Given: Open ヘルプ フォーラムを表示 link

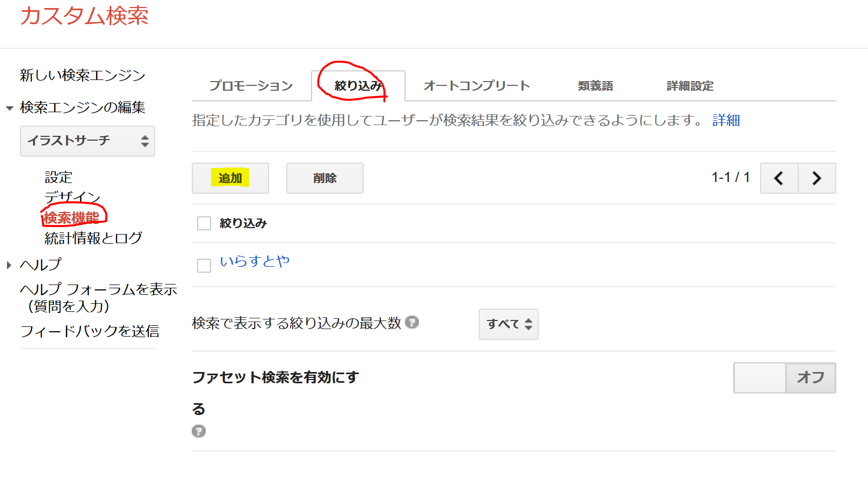Looking at the screenshot, I should 99,297.
